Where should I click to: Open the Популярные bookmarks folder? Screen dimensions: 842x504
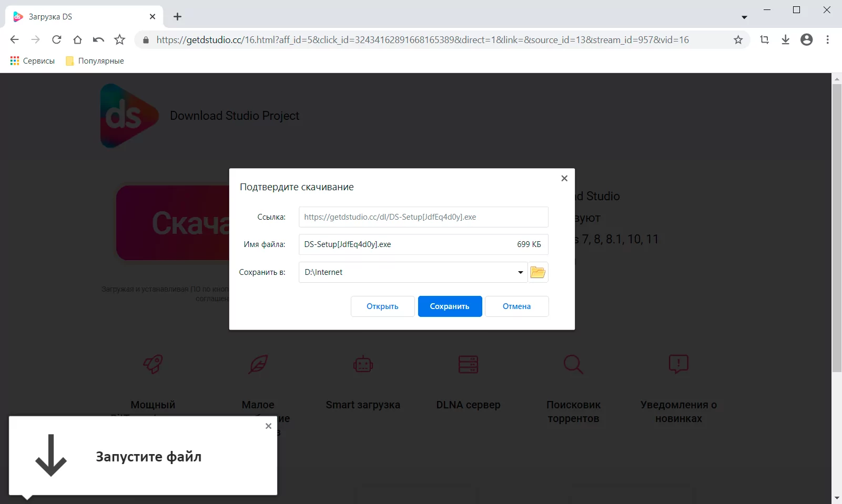pos(95,61)
